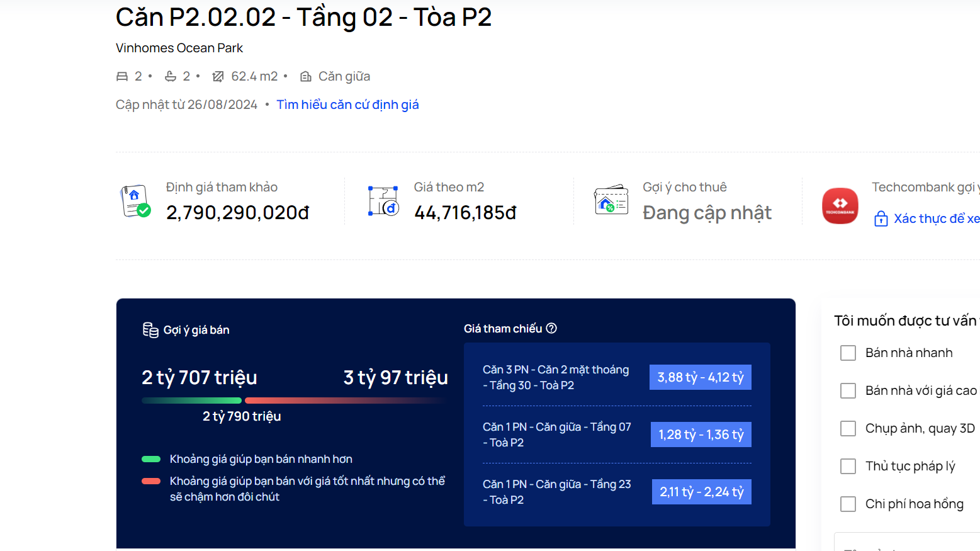Click the 'Định giá tham khảo' document icon
The height and width of the screenshot is (551, 980).
point(135,202)
